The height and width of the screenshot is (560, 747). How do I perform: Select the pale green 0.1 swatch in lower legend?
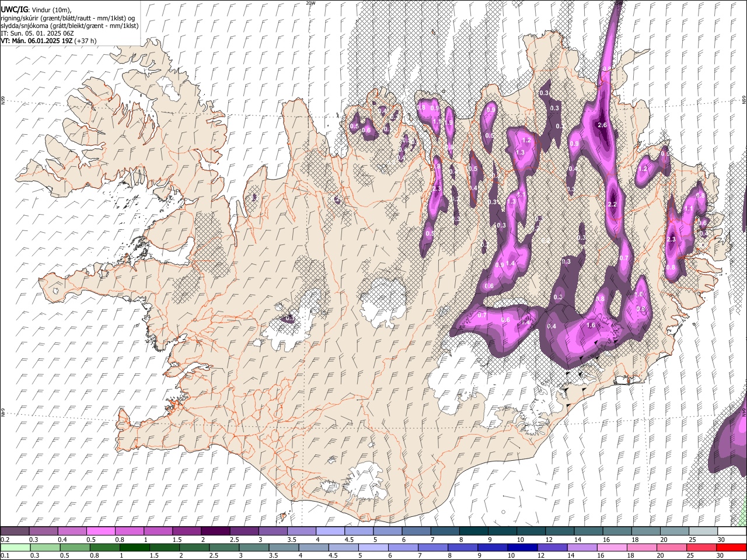pyautogui.click(x=15, y=547)
